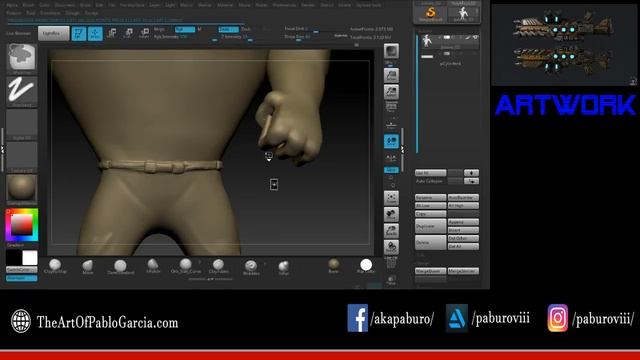Click the SwitchColor button

[22, 270]
